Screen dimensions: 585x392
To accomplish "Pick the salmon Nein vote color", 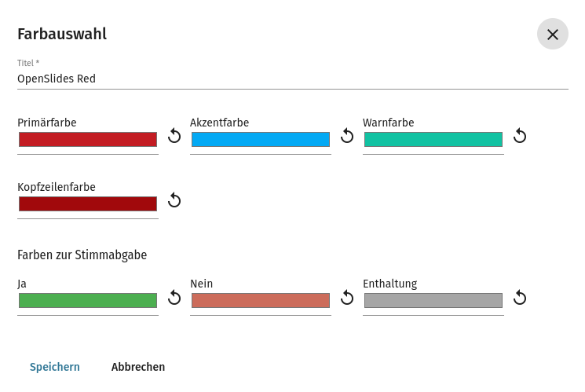I will [x=261, y=301].
